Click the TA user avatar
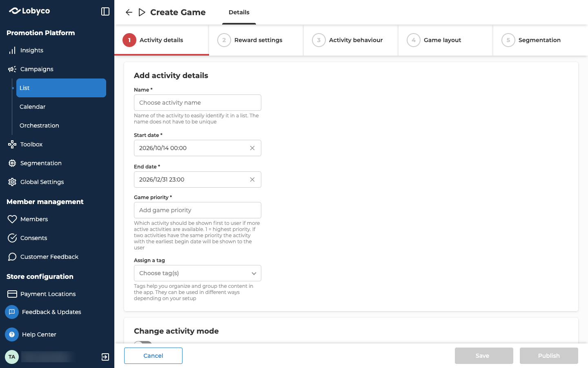The image size is (588, 368). coord(12,357)
